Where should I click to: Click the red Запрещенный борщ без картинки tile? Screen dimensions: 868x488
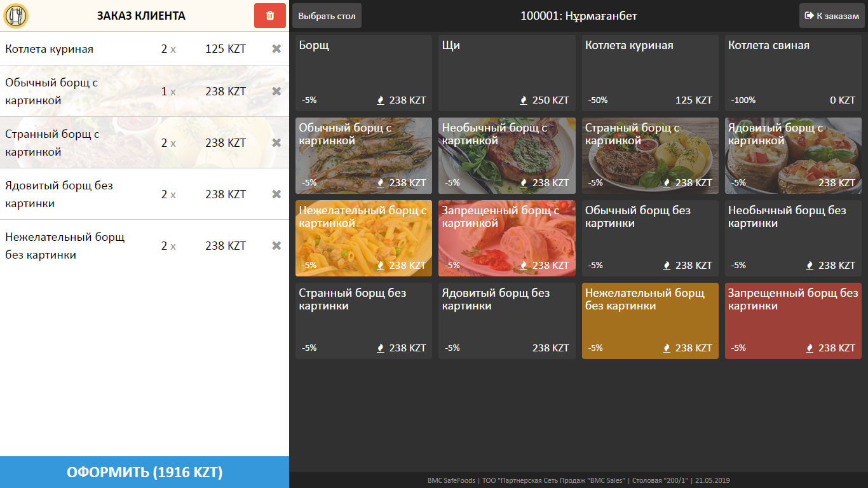point(793,321)
